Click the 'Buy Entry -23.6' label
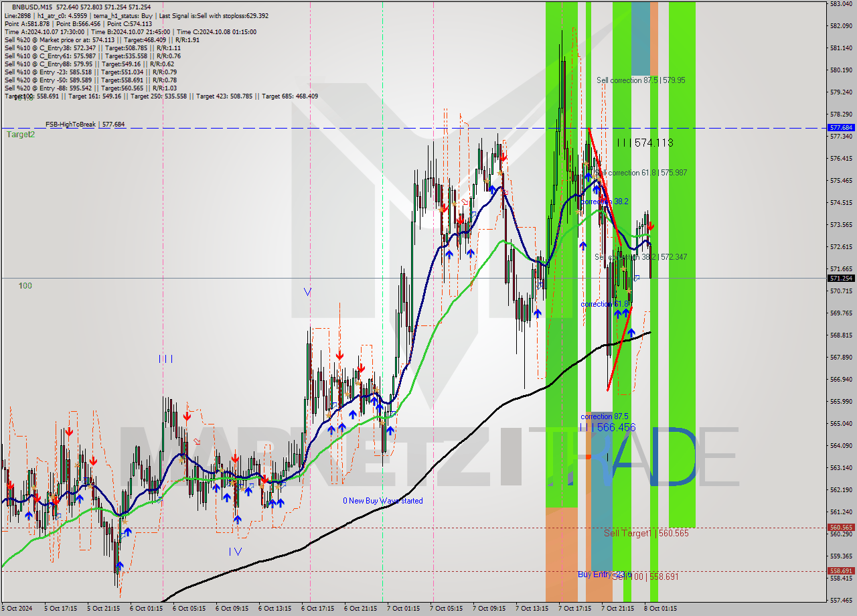 coord(605,574)
